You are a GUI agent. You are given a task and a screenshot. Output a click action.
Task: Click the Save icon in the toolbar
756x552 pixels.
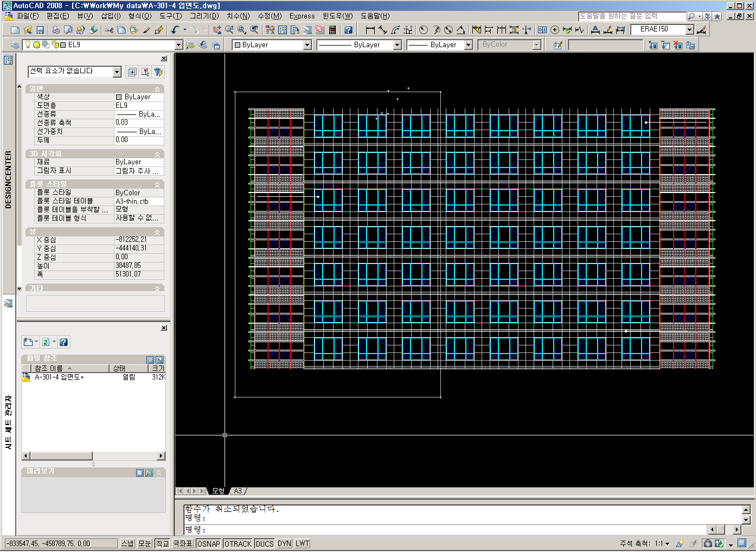click(40, 30)
